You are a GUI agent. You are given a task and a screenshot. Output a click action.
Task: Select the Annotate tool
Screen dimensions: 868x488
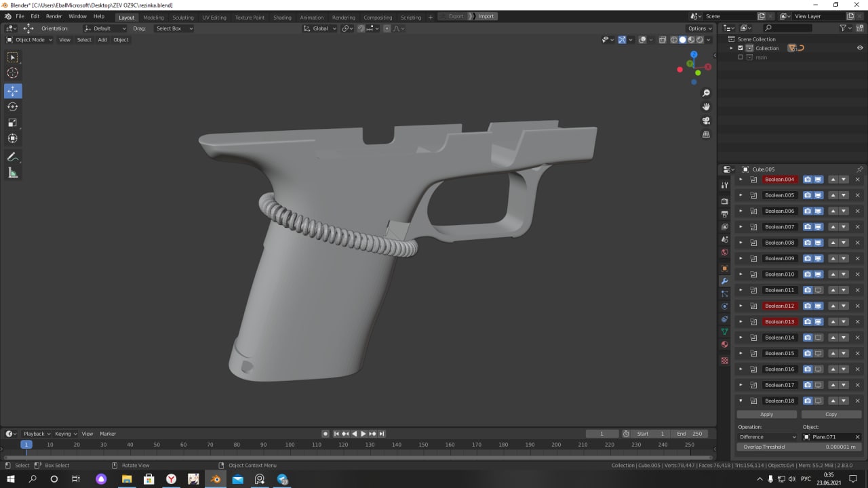pos(13,157)
